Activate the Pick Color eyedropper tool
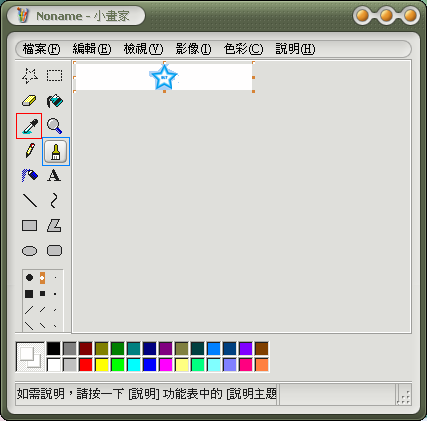Image resolution: width=427 pixels, height=421 pixels. pyautogui.click(x=29, y=126)
